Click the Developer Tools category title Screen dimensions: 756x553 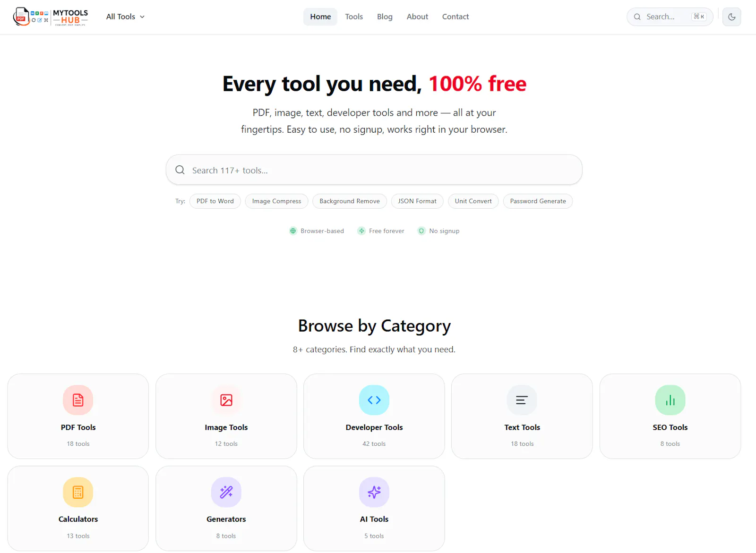coord(374,427)
